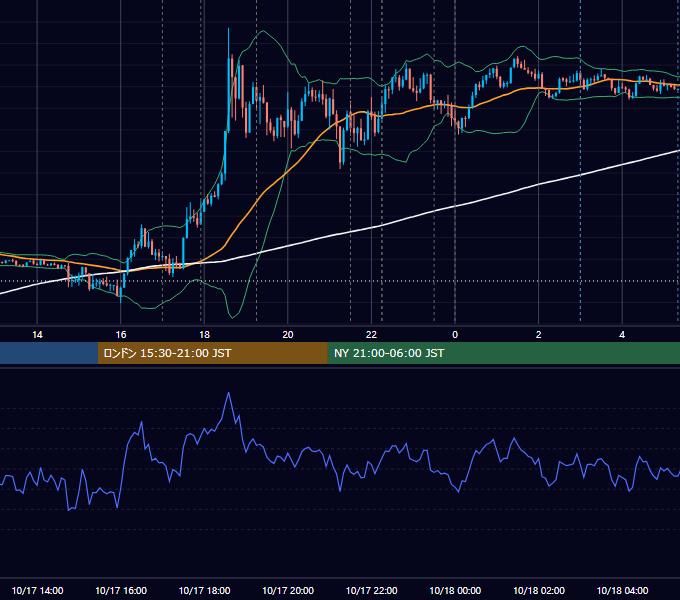Click the 10/18 04:00 date label
The height and width of the screenshot is (600, 680).
coord(622,590)
